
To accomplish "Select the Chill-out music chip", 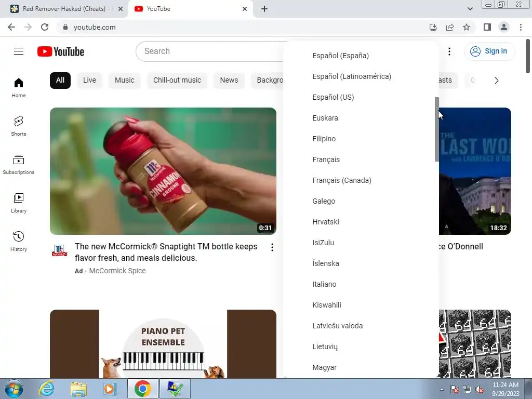I will coord(177,81).
